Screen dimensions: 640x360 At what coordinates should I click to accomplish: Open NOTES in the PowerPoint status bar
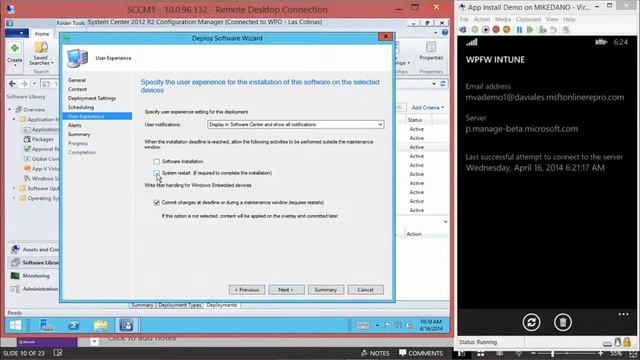pos(375,353)
